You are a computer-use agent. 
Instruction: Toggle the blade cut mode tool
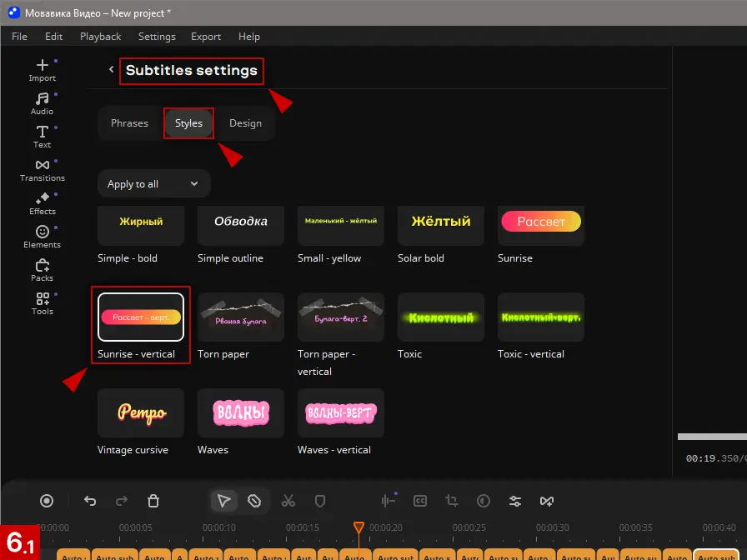coord(255,501)
